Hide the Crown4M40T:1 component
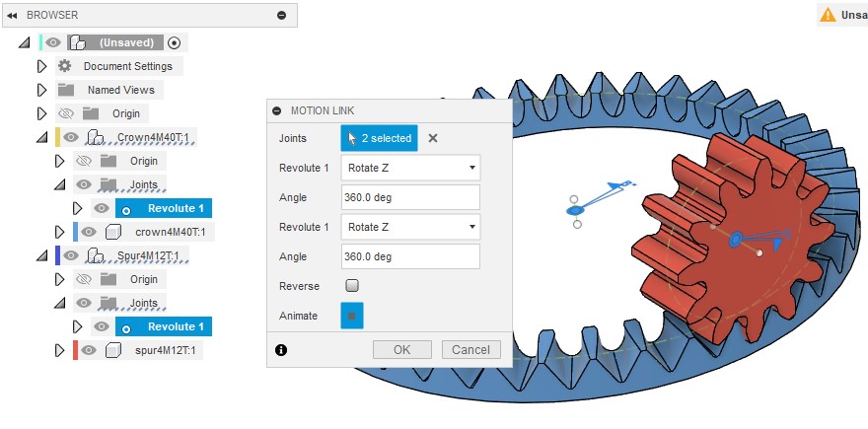868x429 pixels. [x=72, y=137]
